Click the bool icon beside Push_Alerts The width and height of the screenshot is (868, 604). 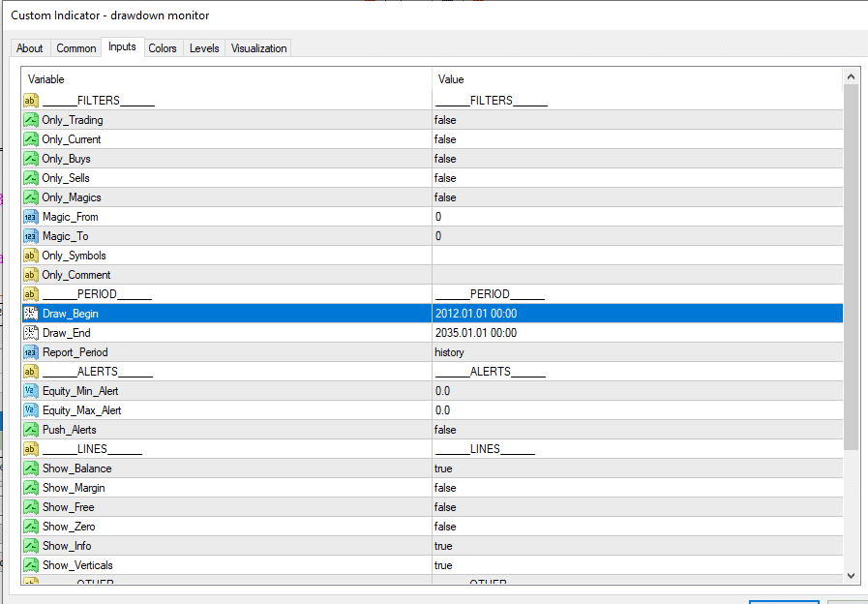pyautogui.click(x=31, y=430)
